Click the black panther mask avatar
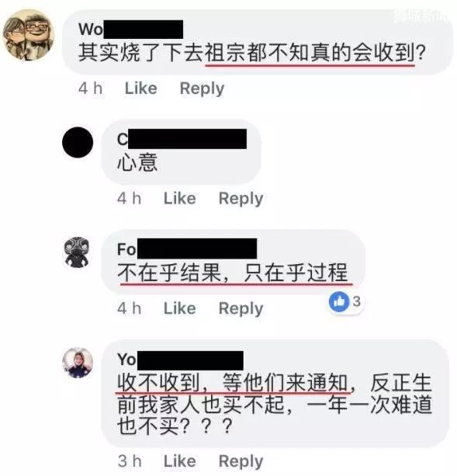Image resolution: width=457 pixels, height=476 pixels. (78, 252)
